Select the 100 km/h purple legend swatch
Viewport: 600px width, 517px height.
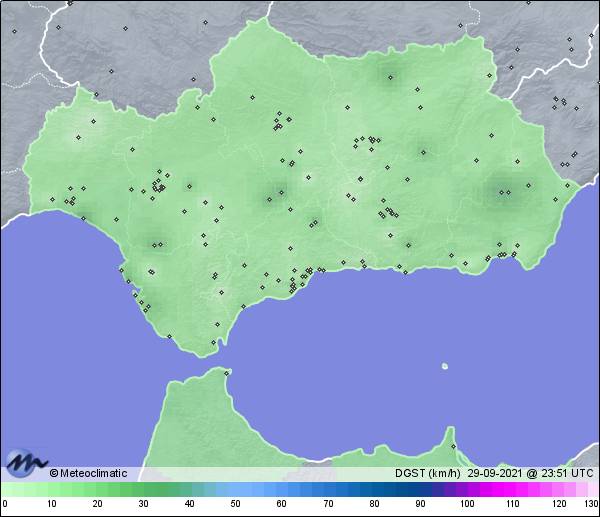tap(466, 490)
